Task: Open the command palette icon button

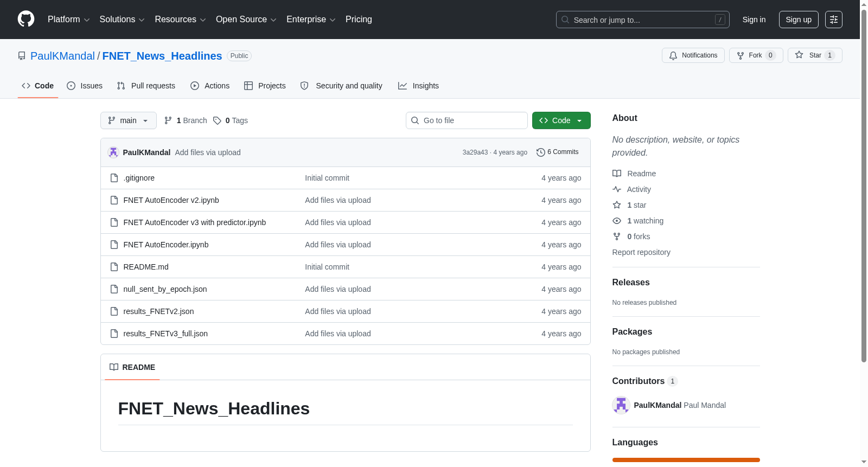Action: click(x=833, y=20)
